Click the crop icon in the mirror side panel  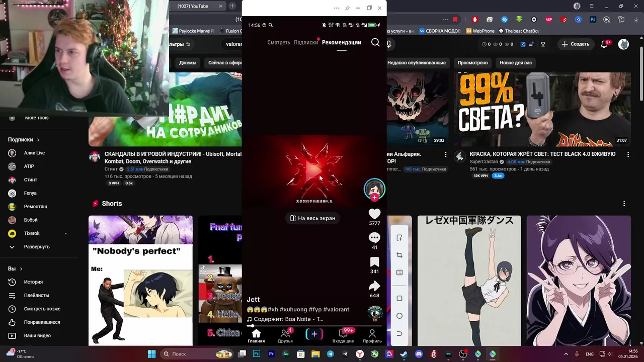(x=399, y=255)
